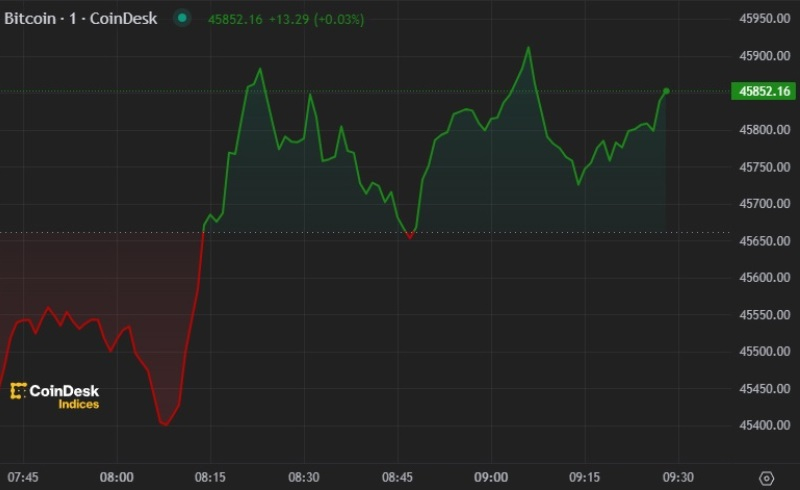Click the 45852.16 price value in header

(x=235, y=19)
